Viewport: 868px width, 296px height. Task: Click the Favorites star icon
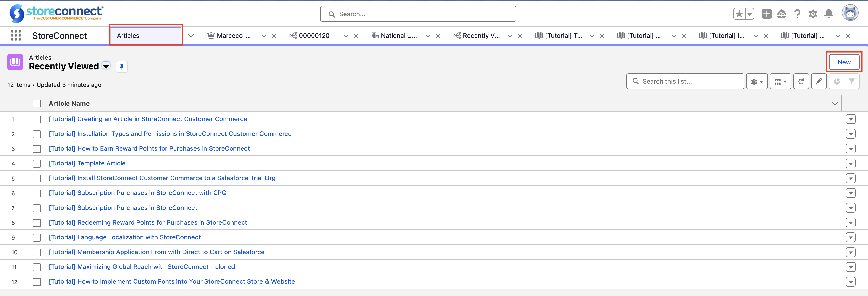pyautogui.click(x=739, y=14)
